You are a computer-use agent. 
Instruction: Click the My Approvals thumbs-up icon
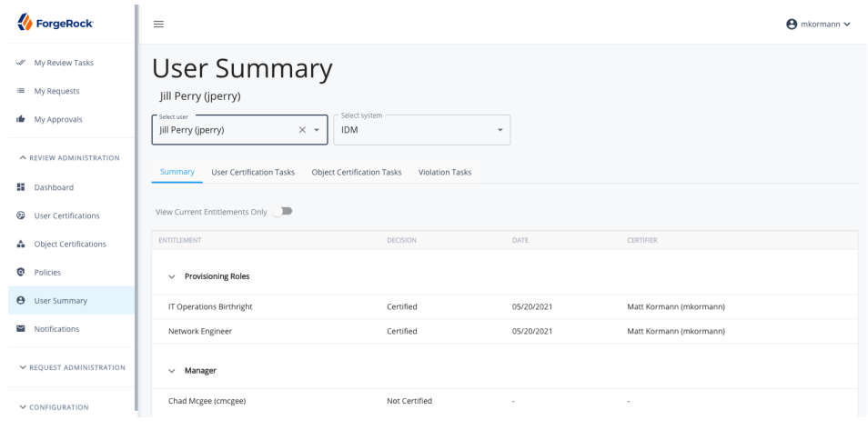[x=20, y=119]
